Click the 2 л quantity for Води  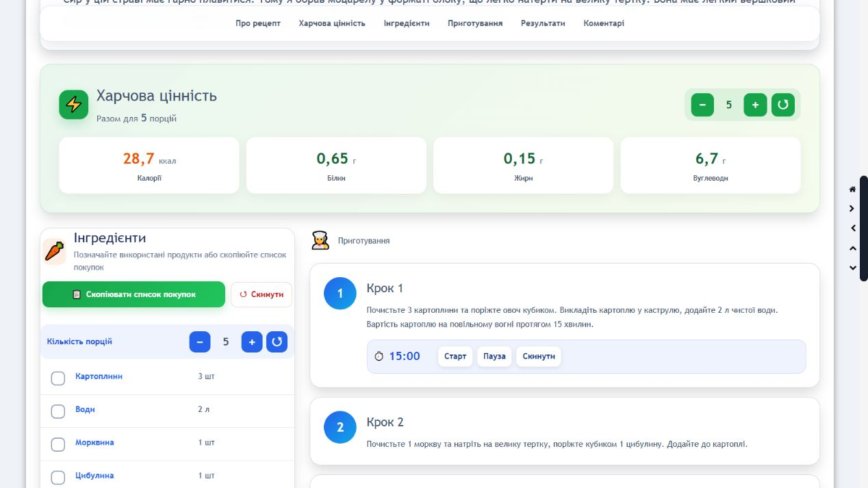[204, 409]
